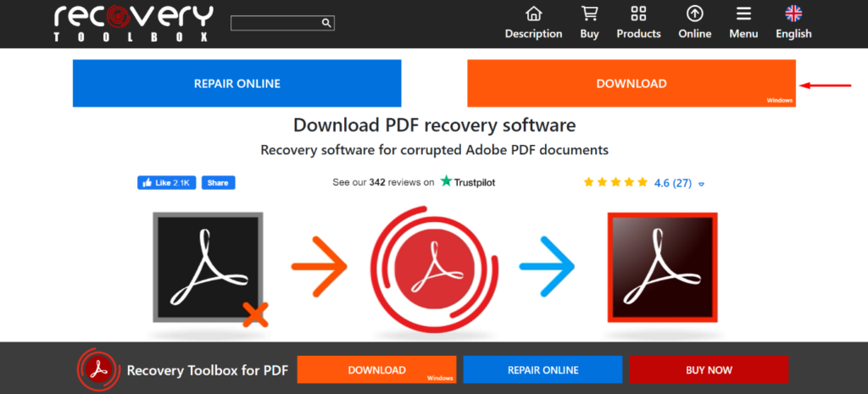Screen dimensions: 868x394
Task: Open the Online upload arrow icon
Action: [x=695, y=14]
